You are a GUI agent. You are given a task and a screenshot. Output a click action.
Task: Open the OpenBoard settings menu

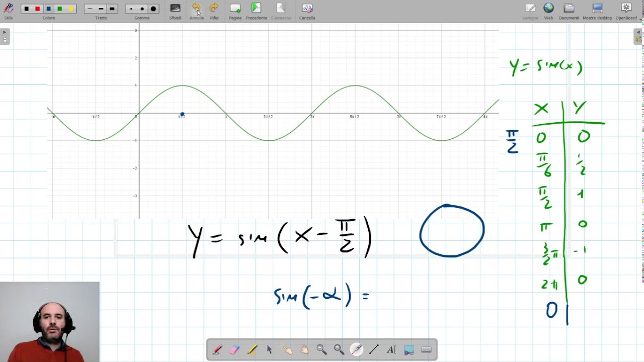pos(626,11)
